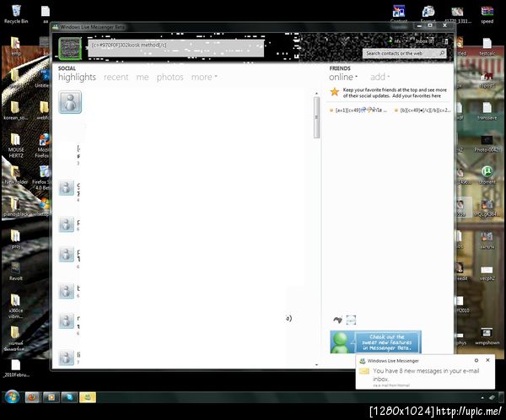Click the bird icon above the Messenger banner
Image resolution: width=506 pixels, height=420 pixels.
coord(337,320)
